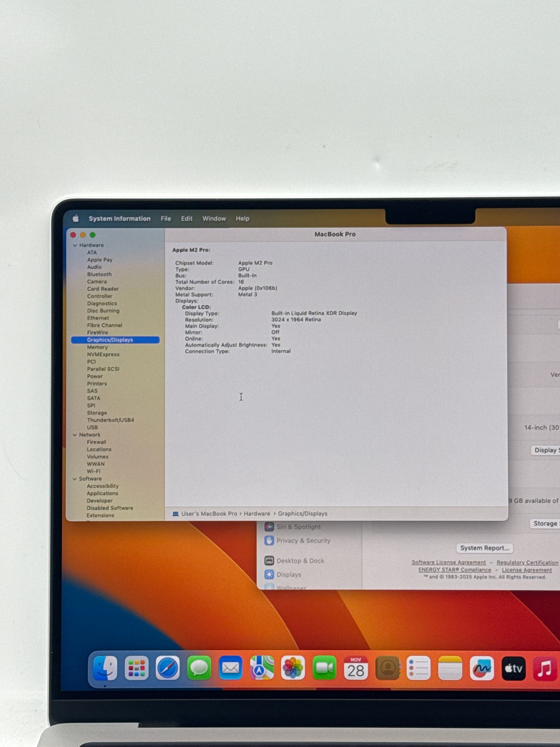Collapse the Network section chevron
Screen dimensions: 560x747
tap(75, 435)
